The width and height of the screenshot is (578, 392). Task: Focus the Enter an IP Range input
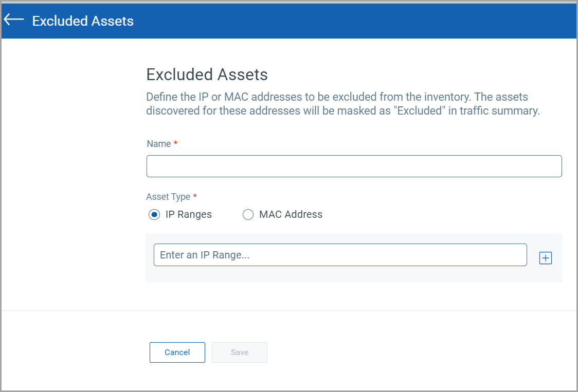[339, 254]
